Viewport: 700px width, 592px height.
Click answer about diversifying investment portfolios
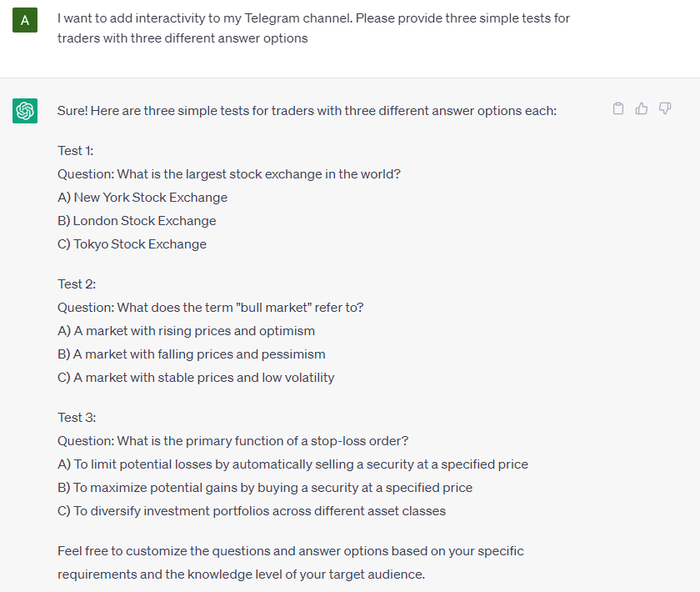click(252, 510)
